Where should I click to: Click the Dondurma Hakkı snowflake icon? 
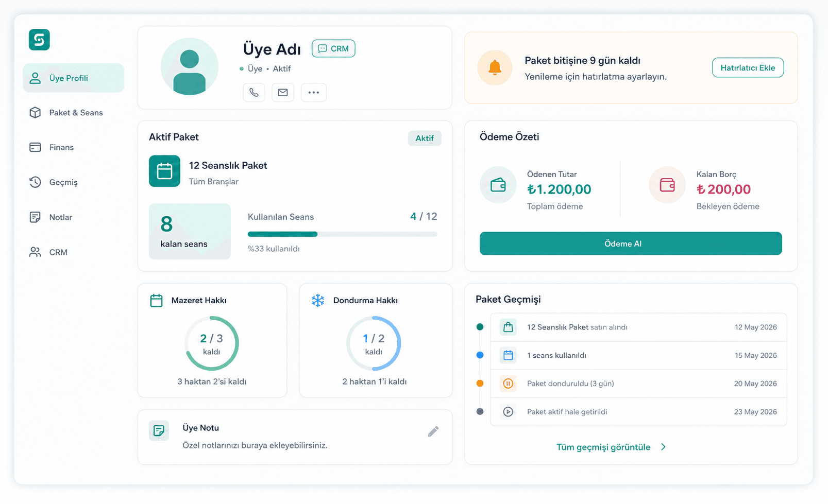click(x=318, y=300)
